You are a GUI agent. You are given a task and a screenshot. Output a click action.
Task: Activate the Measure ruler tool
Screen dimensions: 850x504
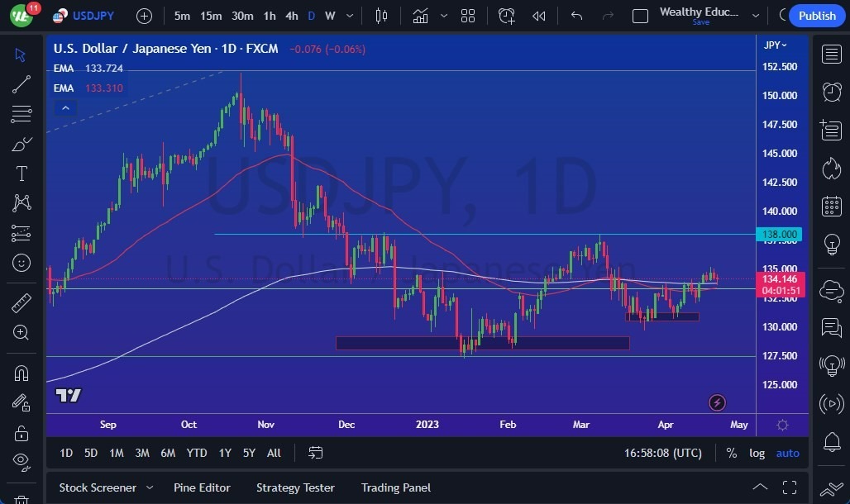[x=21, y=303]
